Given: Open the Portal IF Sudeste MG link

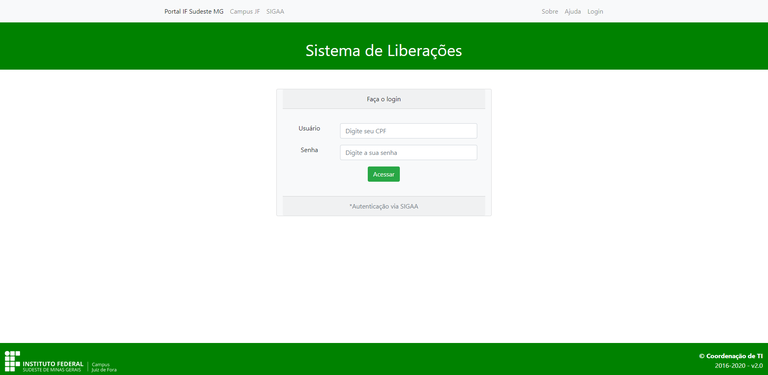Looking at the screenshot, I should coord(194,11).
